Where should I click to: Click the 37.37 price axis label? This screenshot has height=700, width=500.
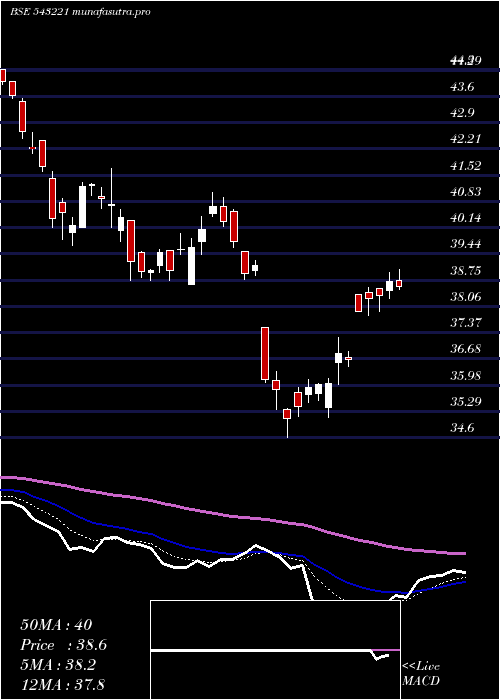tap(465, 323)
